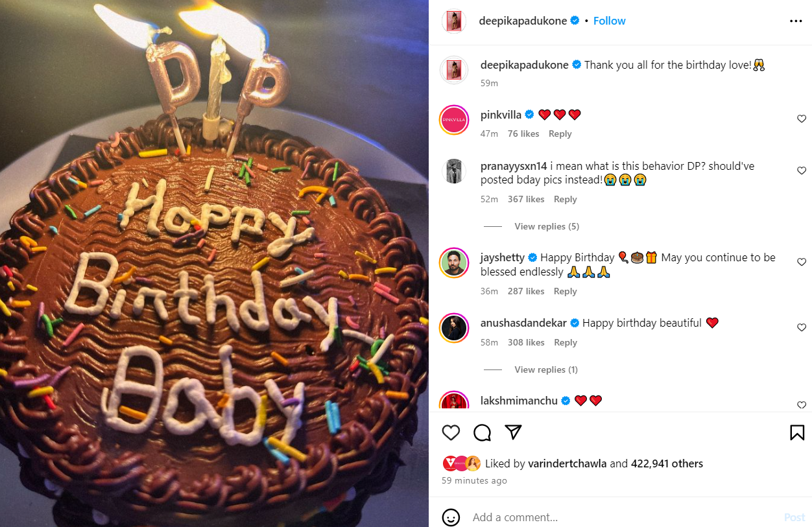Screen dimensions: 812x527
Task: Share post using the paper plane icon
Action: point(513,432)
